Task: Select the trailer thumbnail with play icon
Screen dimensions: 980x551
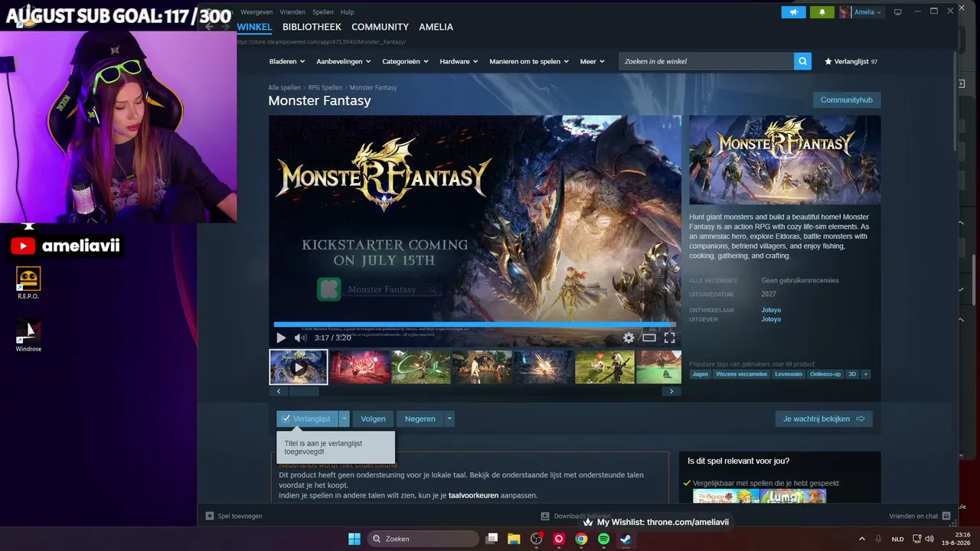Action: (x=299, y=367)
